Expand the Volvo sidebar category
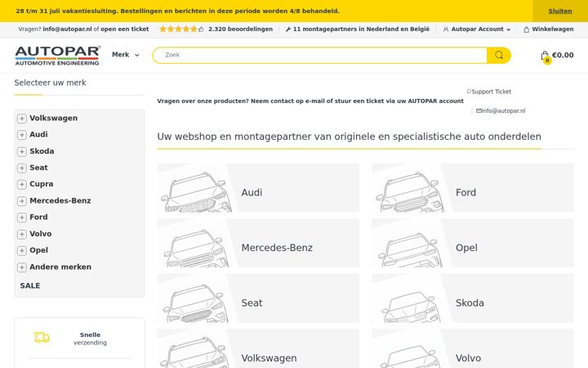Screen dimensions: 588x368 pos(22,234)
